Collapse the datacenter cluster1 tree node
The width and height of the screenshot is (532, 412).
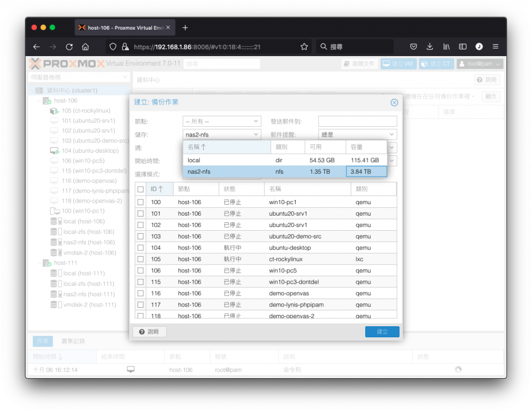click(x=32, y=90)
